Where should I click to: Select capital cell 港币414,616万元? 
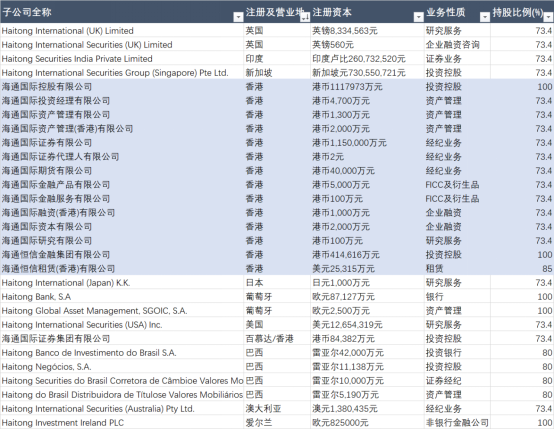tap(367, 255)
